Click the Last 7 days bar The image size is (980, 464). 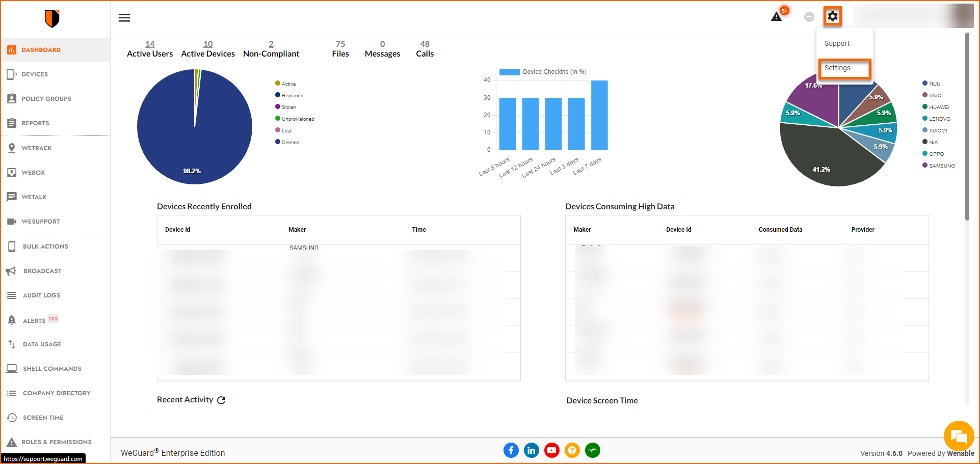pos(599,115)
